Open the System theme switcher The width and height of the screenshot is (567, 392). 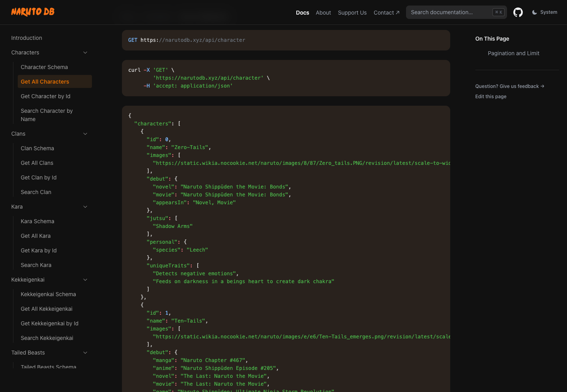(545, 12)
